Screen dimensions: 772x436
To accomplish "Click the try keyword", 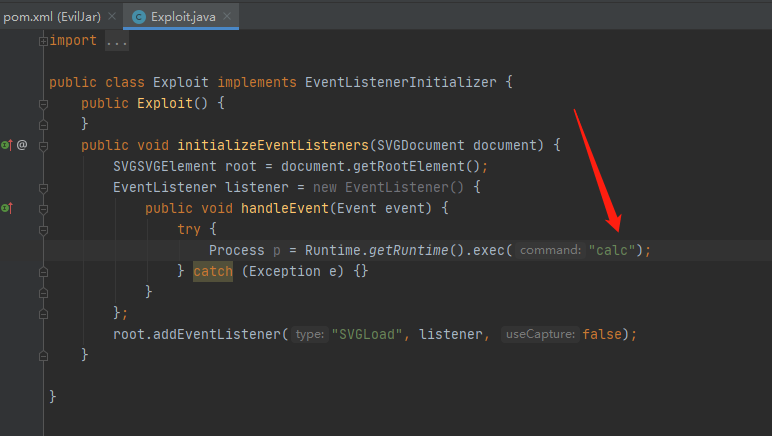I will (189, 229).
